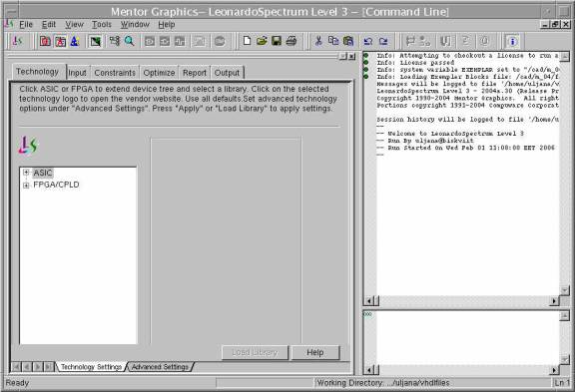The width and height of the screenshot is (575, 392).
Task: Expand the ASIC tree node
Action: click(x=26, y=173)
